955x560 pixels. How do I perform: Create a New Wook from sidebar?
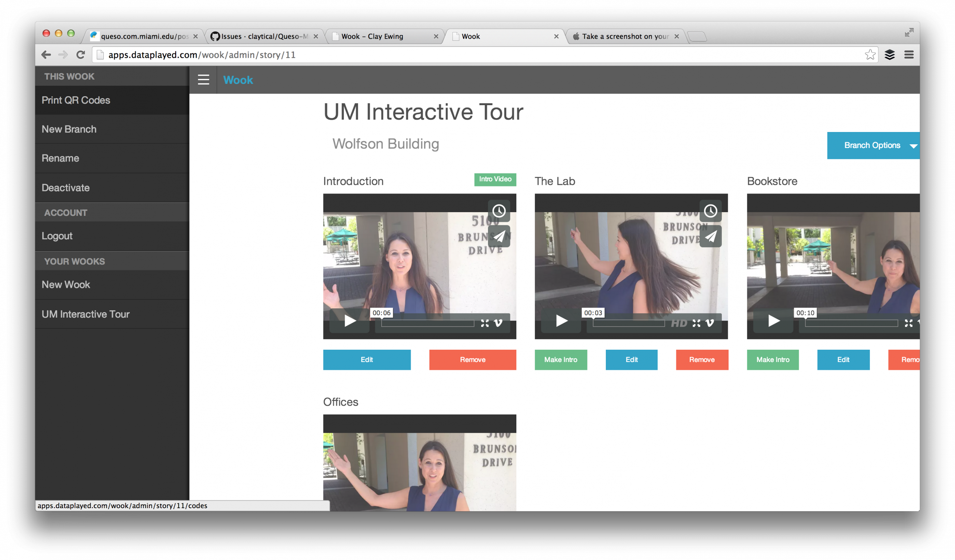pyautogui.click(x=112, y=285)
